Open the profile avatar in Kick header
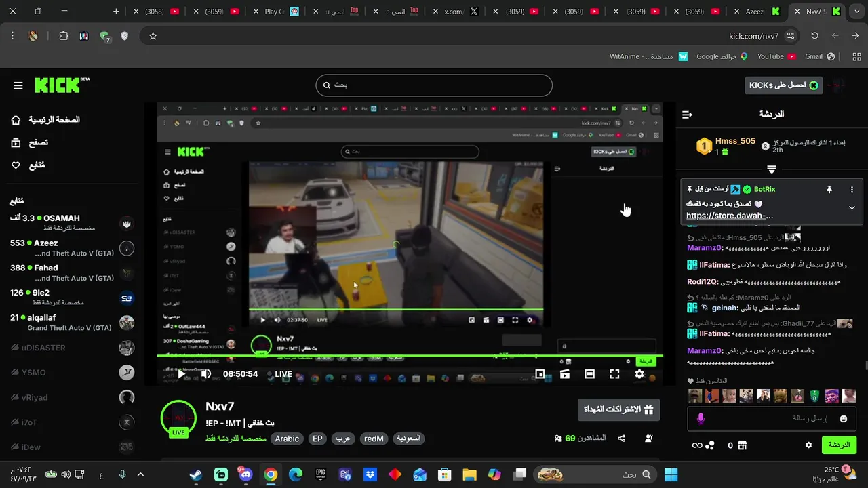The image size is (868, 488). 838,85
